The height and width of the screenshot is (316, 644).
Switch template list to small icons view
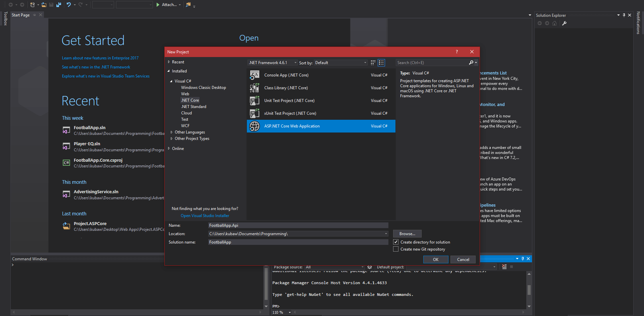[x=373, y=63]
